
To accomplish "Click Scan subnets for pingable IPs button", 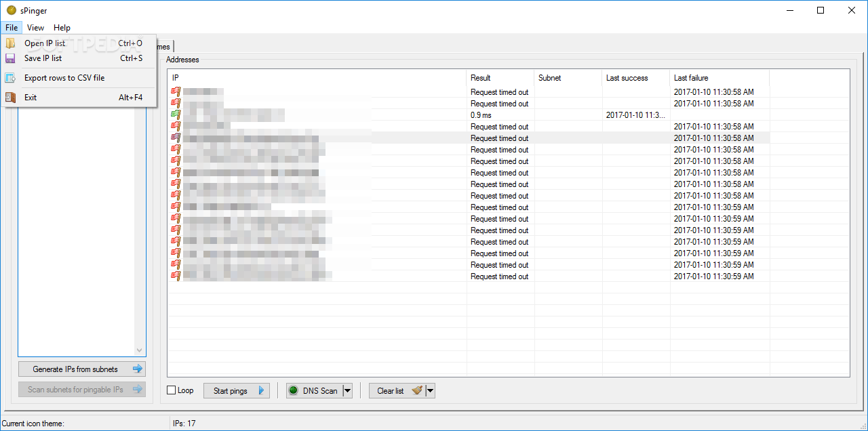I will click(82, 390).
